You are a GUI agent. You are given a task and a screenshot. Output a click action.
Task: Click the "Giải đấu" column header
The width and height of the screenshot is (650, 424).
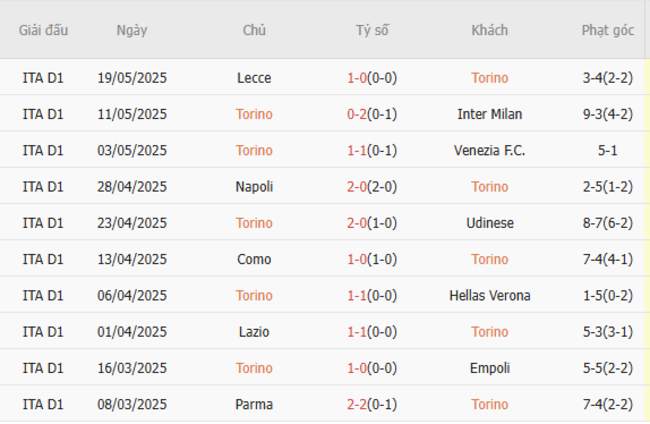[x=43, y=30]
